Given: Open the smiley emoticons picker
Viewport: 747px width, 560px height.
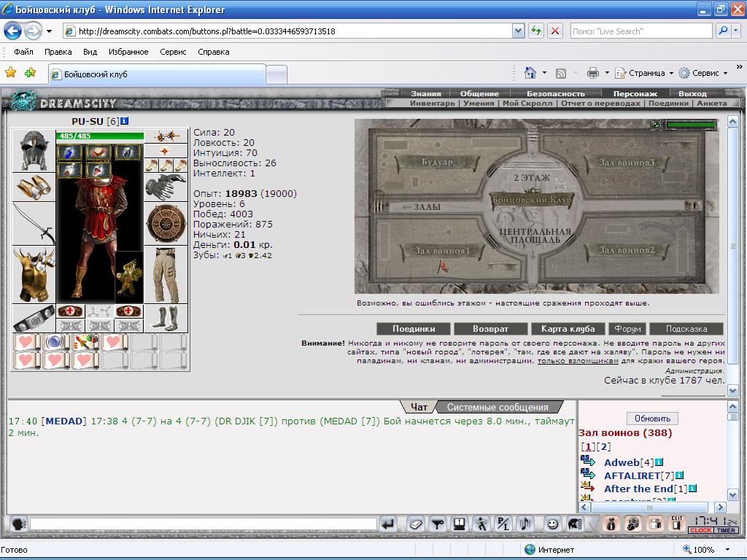Looking at the screenshot, I should [553, 524].
